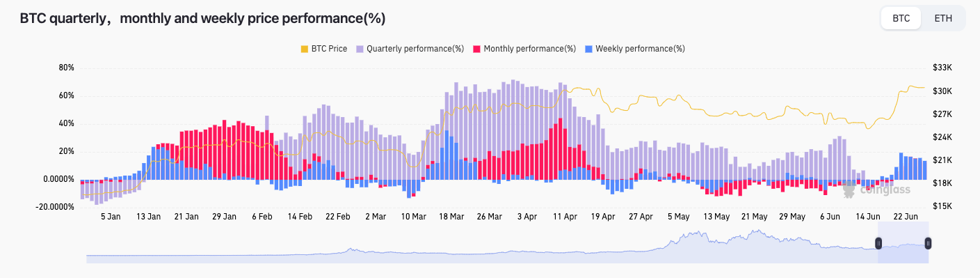Viewport: 980px width, 278px height.
Task: Switch to the ETH tab
Action: click(943, 19)
